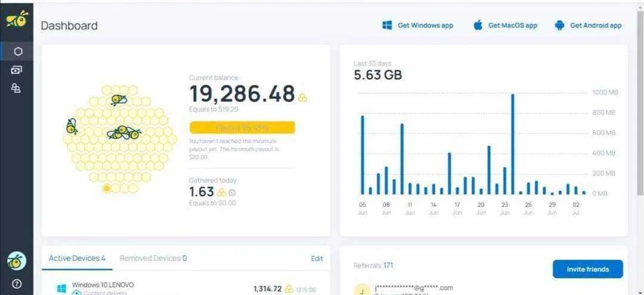Click the Edit link for devices
This screenshot has height=295, width=644.
(317, 259)
